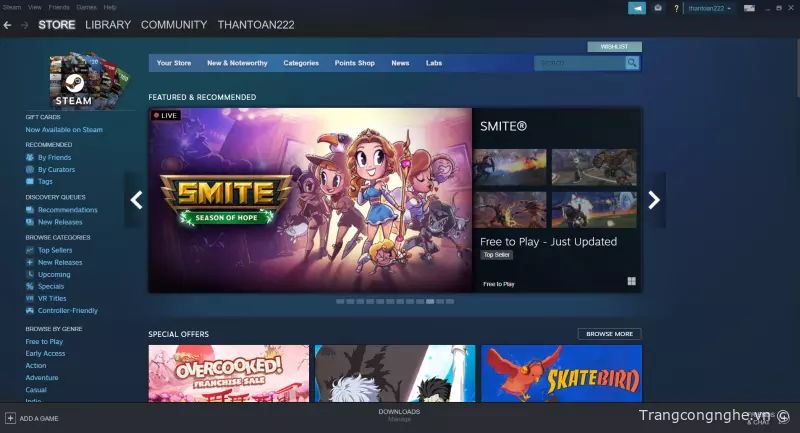Click the BROWSE MORE button
800x433 pixels.
pyautogui.click(x=609, y=334)
